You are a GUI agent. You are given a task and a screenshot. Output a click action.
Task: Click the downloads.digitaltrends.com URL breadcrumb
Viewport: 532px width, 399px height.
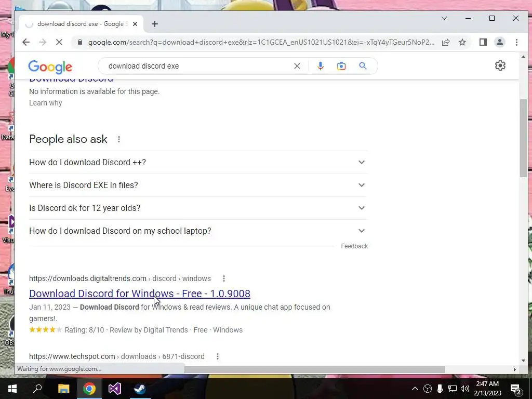click(x=120, y=278)
